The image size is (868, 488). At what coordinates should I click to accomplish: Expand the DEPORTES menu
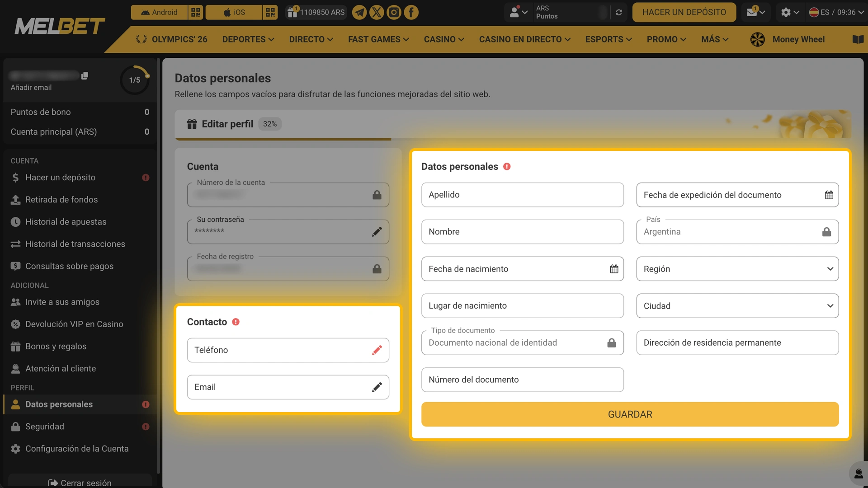[248, 39]
